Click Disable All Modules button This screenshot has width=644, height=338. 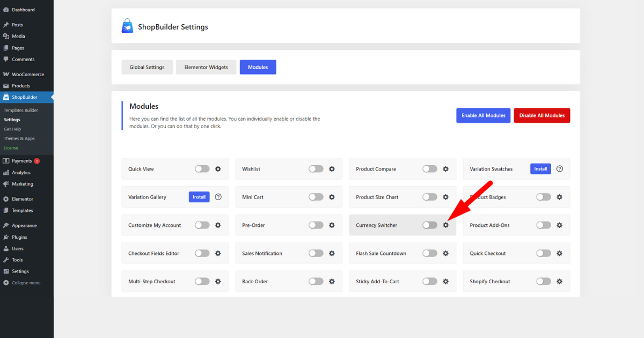click(x=542, y=115)
